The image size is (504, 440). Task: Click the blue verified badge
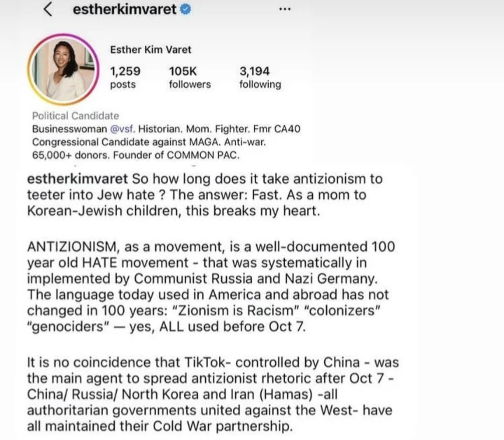(185, 9)
